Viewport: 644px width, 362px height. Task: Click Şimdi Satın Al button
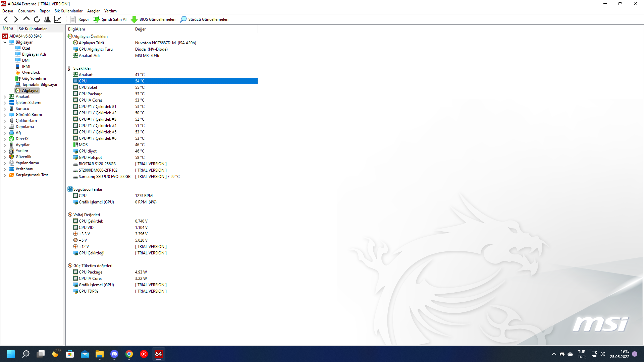(110, 19)
